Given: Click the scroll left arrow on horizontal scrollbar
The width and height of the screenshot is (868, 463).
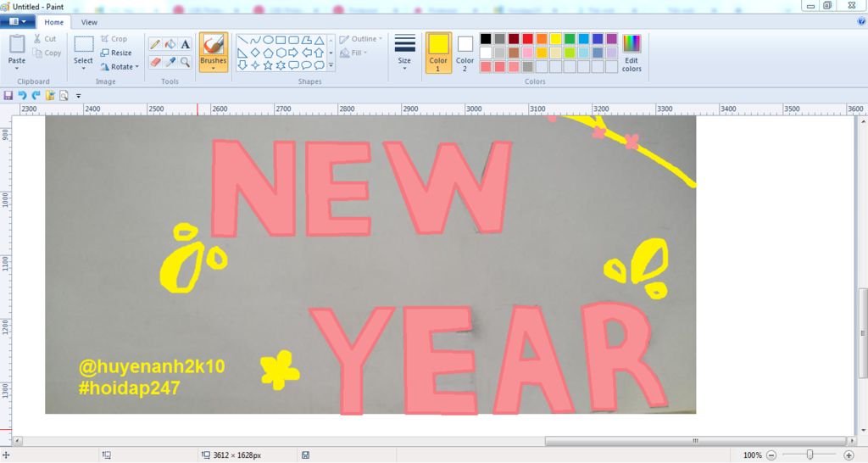Looking at the screenshot, I should [17, 441].
